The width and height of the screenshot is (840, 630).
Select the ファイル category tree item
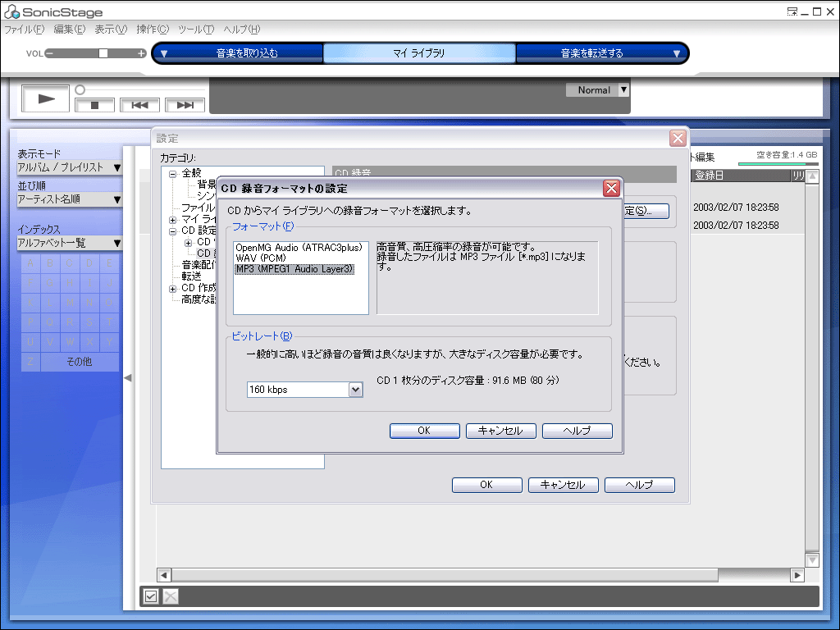[199, 208]
